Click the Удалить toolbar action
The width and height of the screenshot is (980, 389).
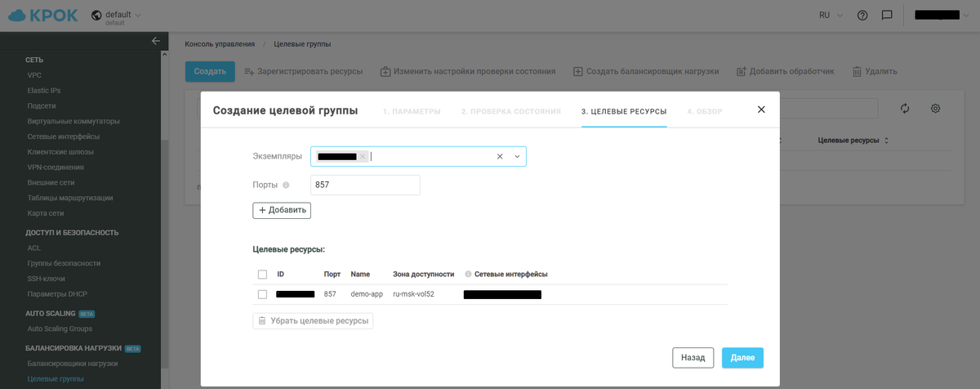click(875, 71)
